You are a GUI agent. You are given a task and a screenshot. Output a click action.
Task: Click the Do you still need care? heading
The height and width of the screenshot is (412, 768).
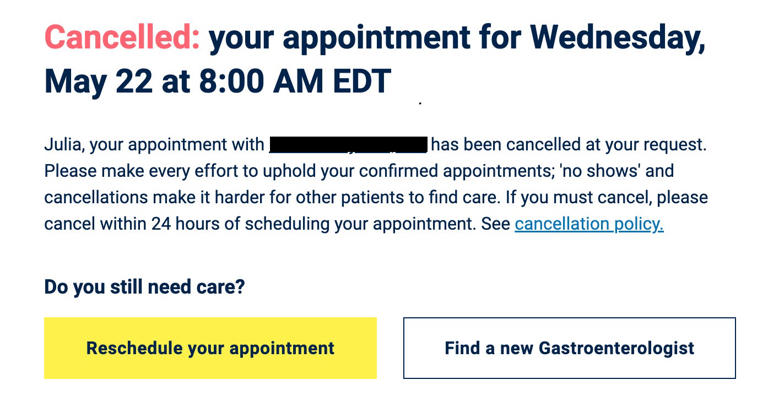pos(144,287)
